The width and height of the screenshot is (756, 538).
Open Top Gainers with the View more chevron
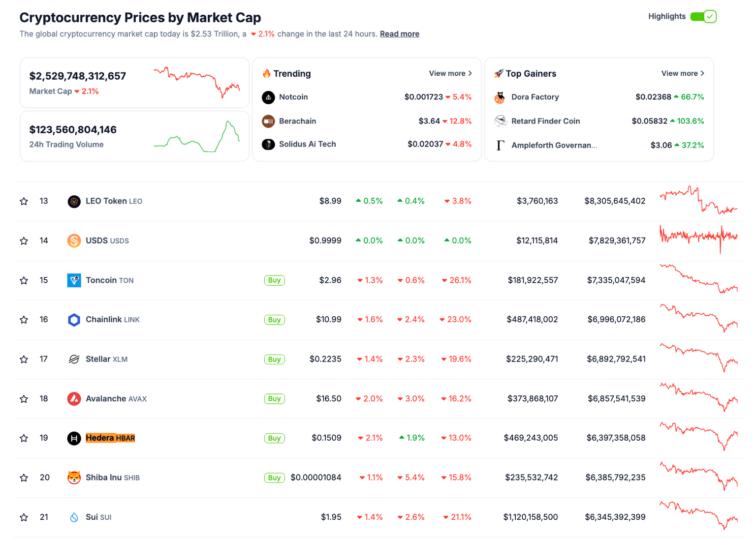pos(702,73)
